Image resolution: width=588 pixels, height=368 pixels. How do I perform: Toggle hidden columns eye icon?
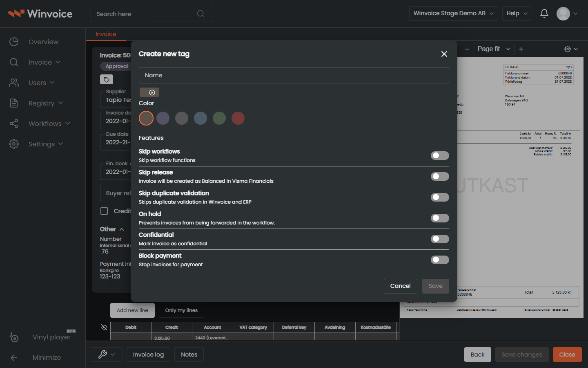point(104,327)
